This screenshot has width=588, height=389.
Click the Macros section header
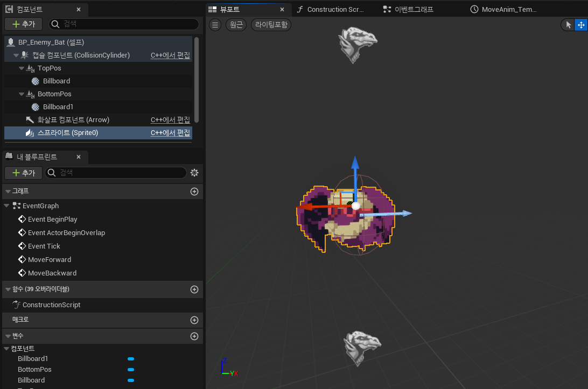pyautogui.click(x=102, y=320)
